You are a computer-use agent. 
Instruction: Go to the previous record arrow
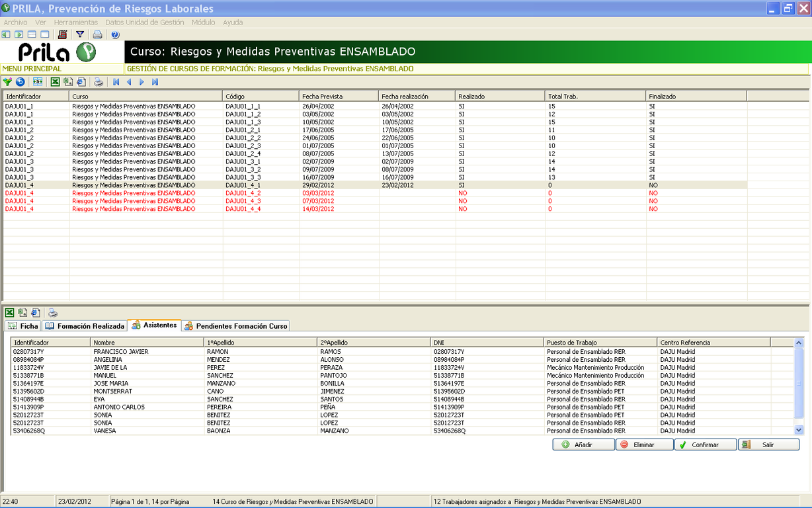coord(129,82)
